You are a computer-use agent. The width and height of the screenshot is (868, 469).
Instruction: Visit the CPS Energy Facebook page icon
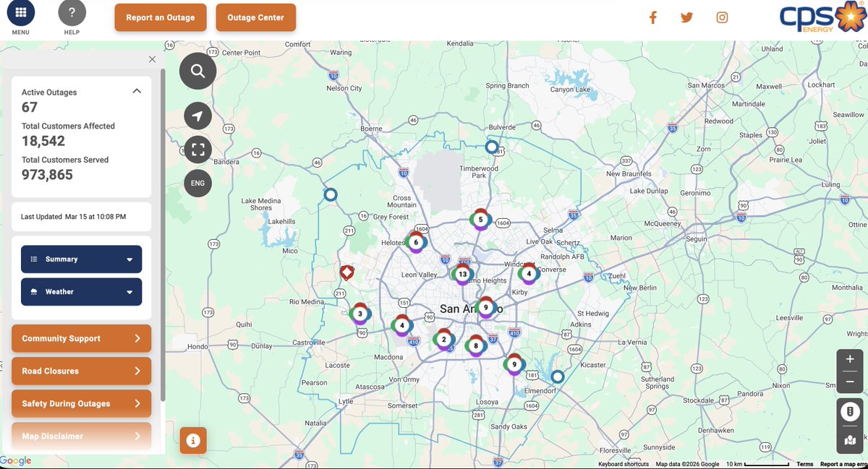pos(652,18)
